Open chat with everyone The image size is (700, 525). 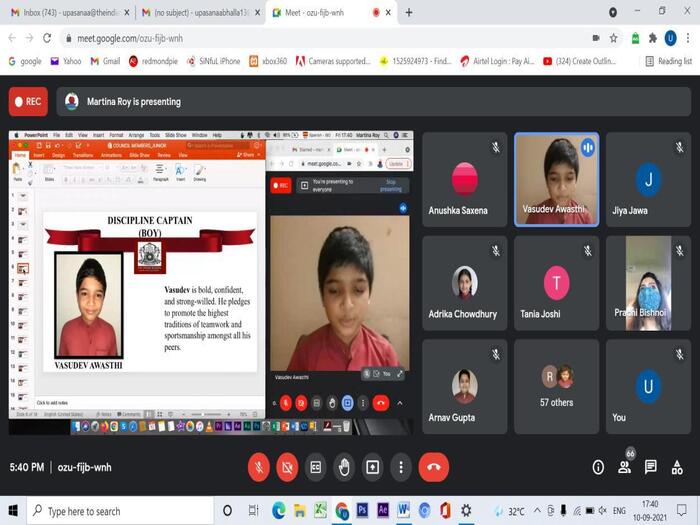tap(651, 467)
